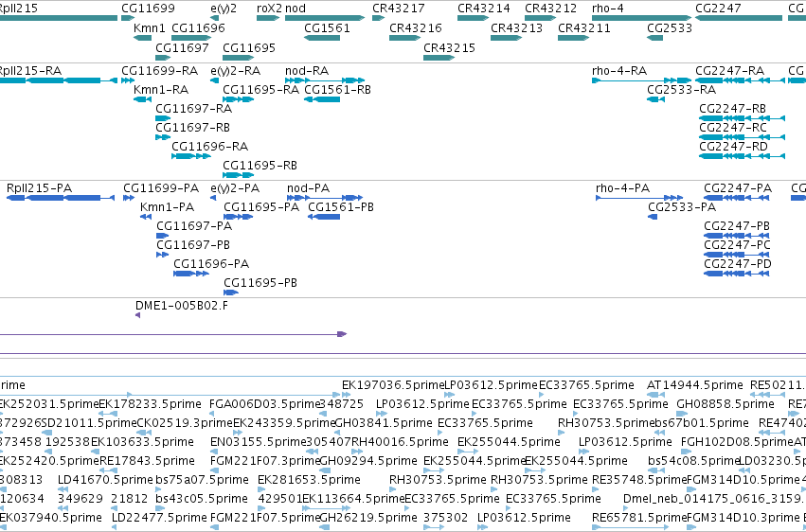The height and width of the screenshot is (532, 806).
Task: Open the GH08858.5prime EST label
Action: (724, 404)
